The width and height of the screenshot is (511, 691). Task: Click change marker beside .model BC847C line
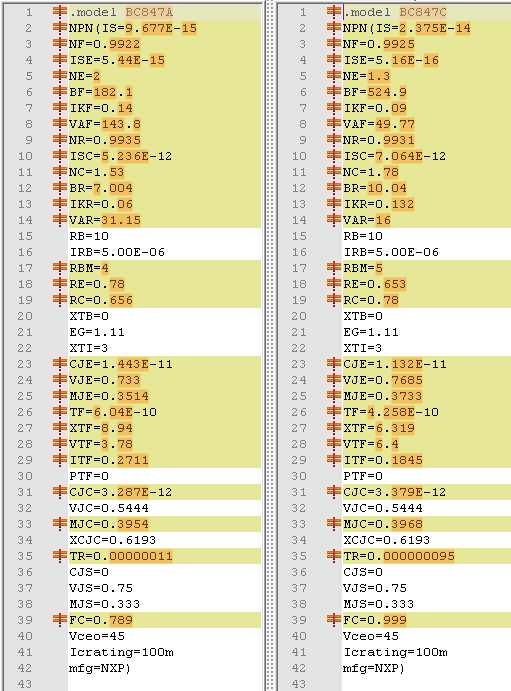[334, 12]
